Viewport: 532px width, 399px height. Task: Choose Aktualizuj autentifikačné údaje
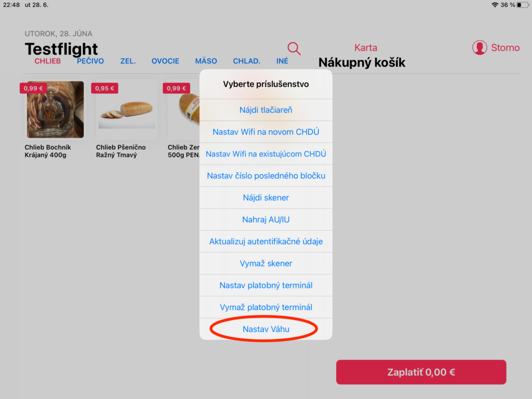coord(265,242)
